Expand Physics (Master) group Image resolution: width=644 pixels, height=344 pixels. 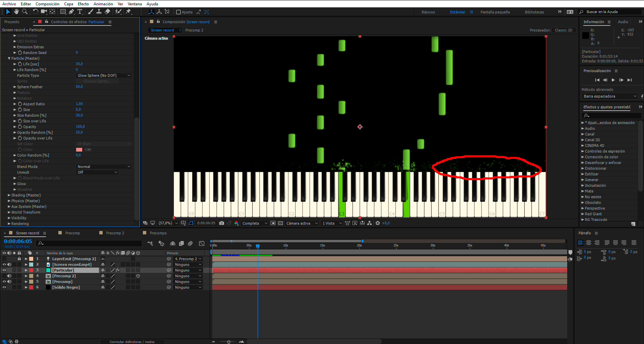9,201
